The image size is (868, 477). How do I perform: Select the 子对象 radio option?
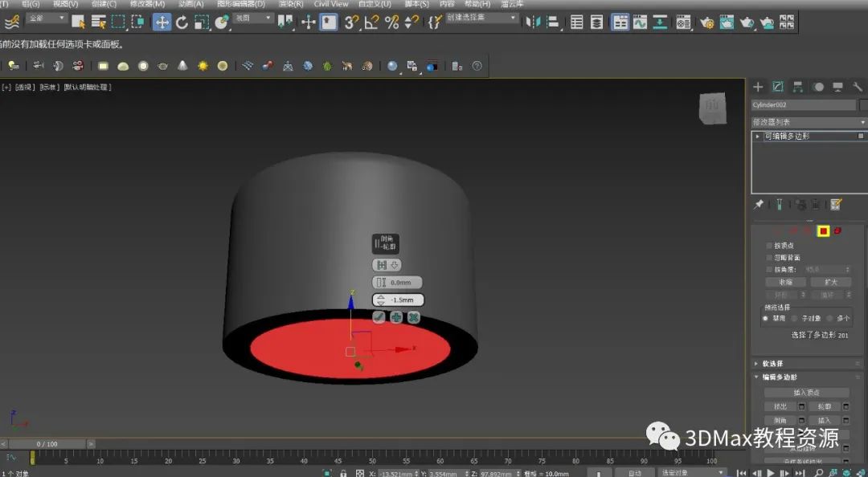pos(794,319)
